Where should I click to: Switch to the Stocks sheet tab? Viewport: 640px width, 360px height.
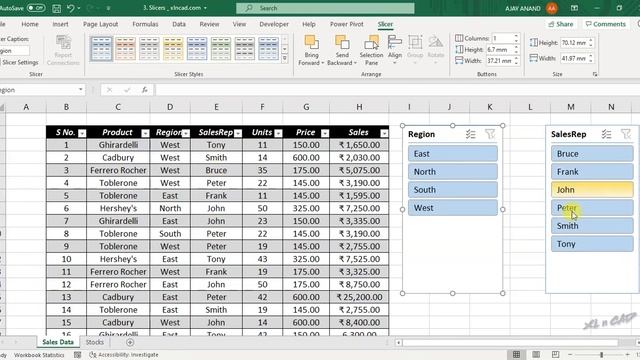95,342
